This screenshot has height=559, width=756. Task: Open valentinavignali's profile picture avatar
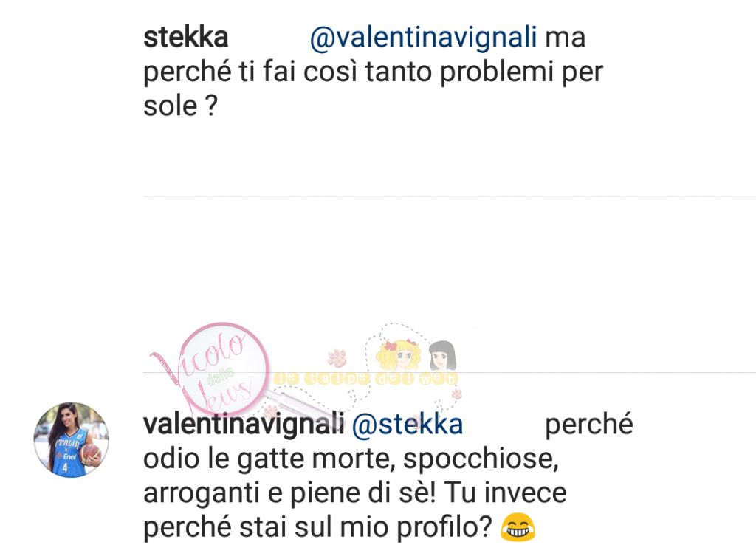[x=72, y=440]
